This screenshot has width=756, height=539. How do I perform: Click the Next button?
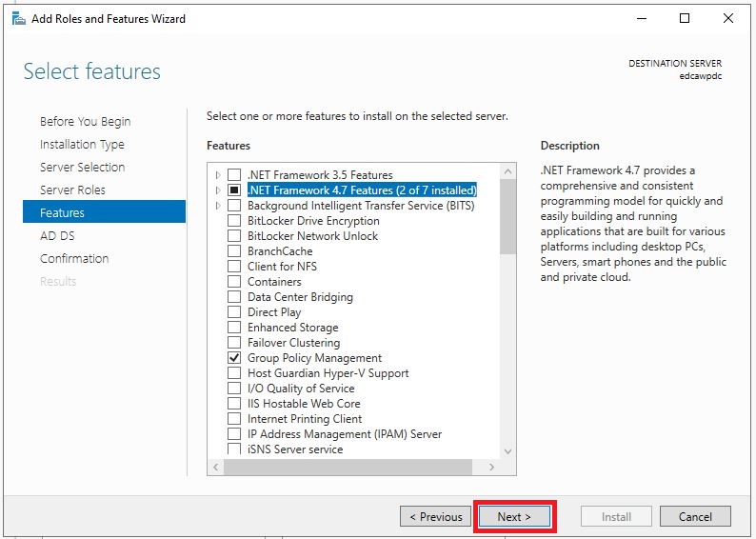tap(514, 516)
